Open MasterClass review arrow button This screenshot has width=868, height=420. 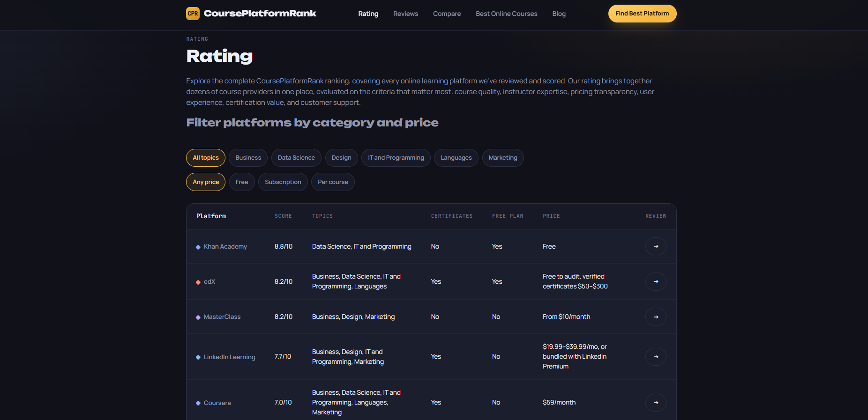pos(656,317)
